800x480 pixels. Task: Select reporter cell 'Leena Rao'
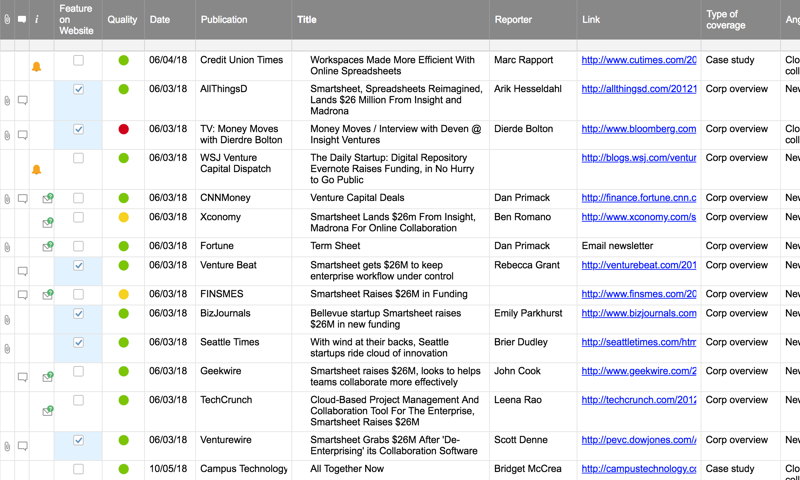[x=533, y=412]
